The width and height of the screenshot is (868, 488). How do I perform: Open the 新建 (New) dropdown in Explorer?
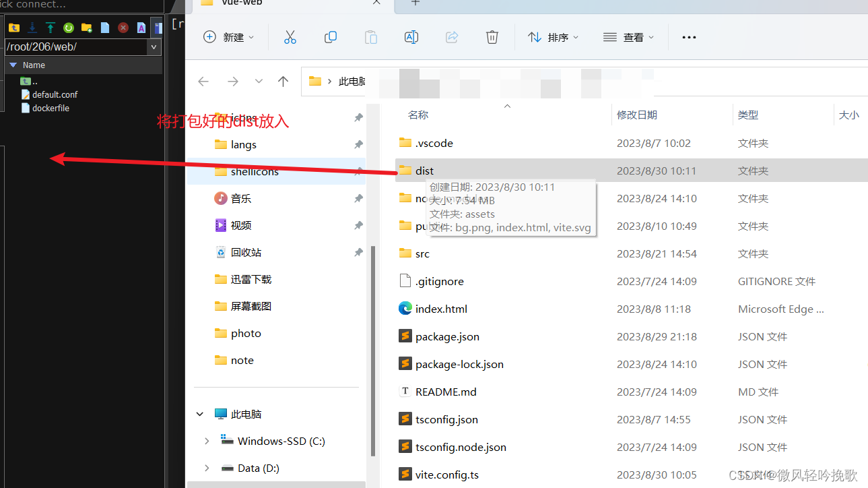229,37
